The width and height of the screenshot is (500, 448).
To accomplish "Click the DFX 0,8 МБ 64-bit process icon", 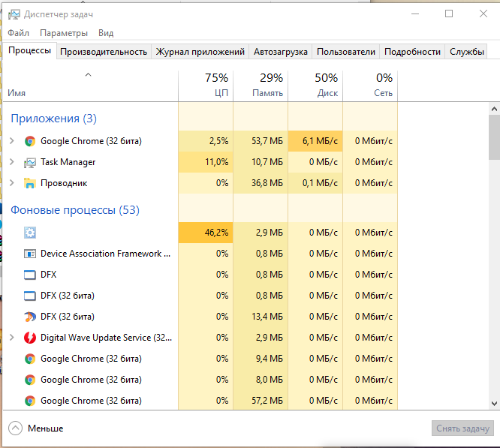I will tap(30, 275).
